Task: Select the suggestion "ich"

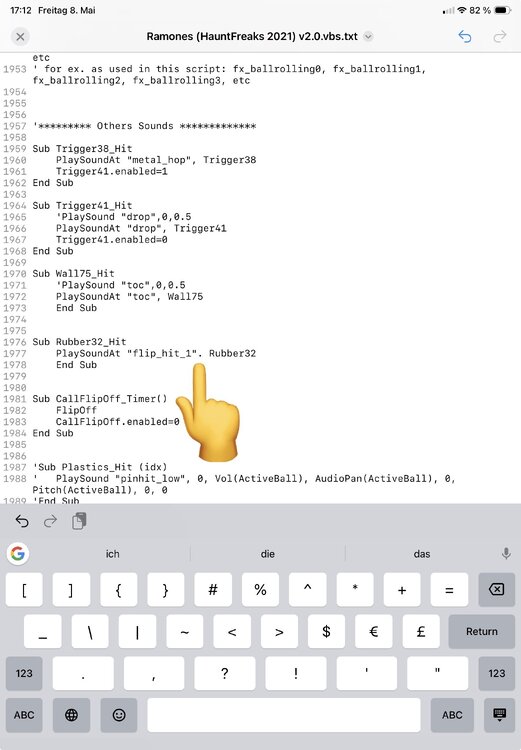Action: point(112,554)
